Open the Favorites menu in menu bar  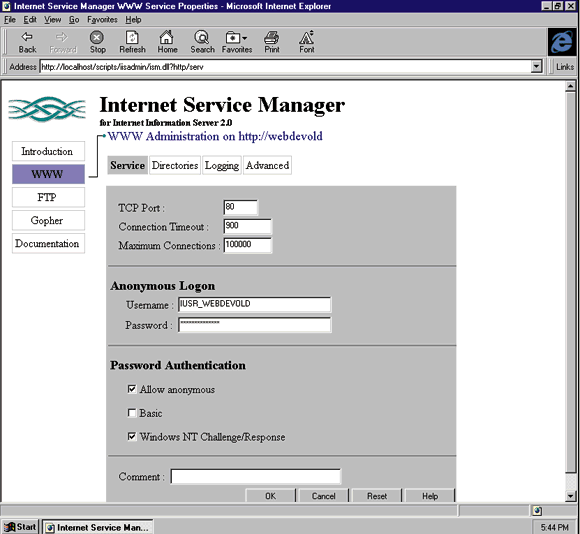pyautogui.click(x=102, y=20)
